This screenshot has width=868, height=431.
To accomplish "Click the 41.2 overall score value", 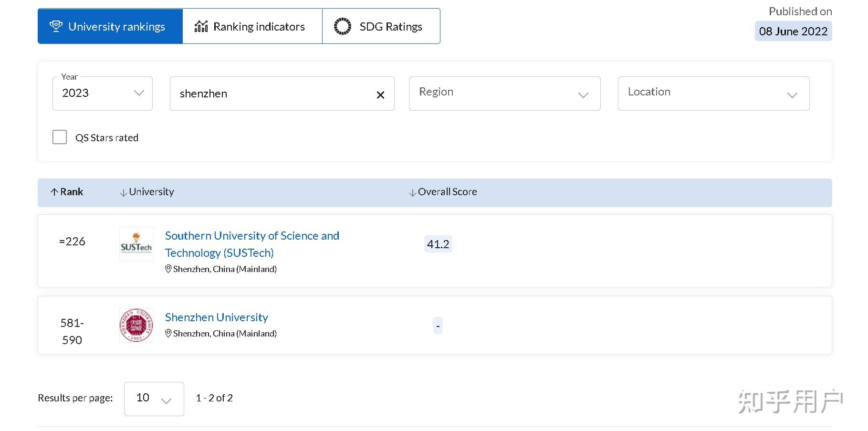I will 438,244.
